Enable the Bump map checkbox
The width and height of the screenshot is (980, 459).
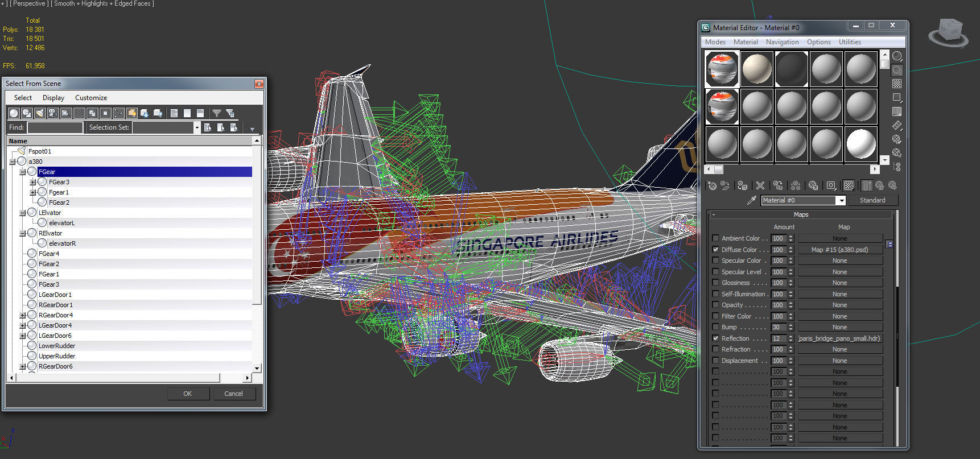click(x=715, y=327)
